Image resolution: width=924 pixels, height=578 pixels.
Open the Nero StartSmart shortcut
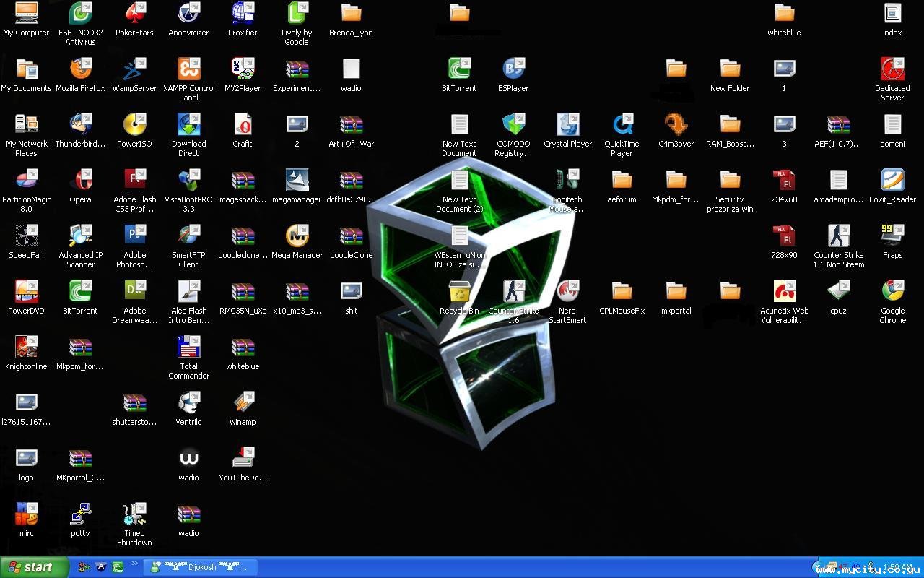[x=567, y=292]
